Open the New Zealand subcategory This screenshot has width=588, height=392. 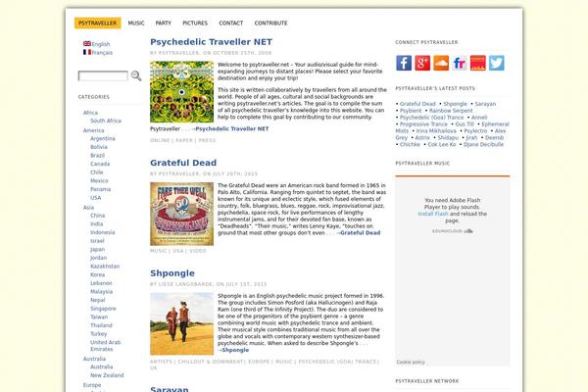(107, 375)
